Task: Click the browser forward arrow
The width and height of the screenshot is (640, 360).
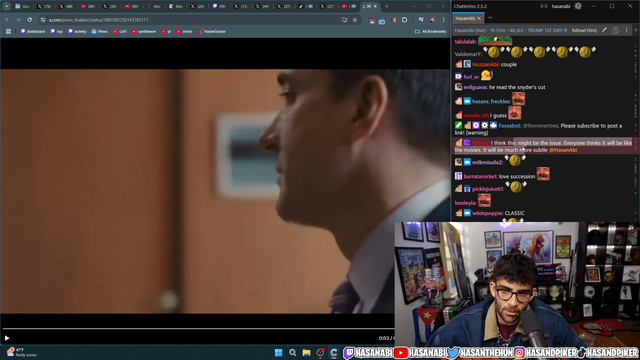Action: click(x=18, y=20)
